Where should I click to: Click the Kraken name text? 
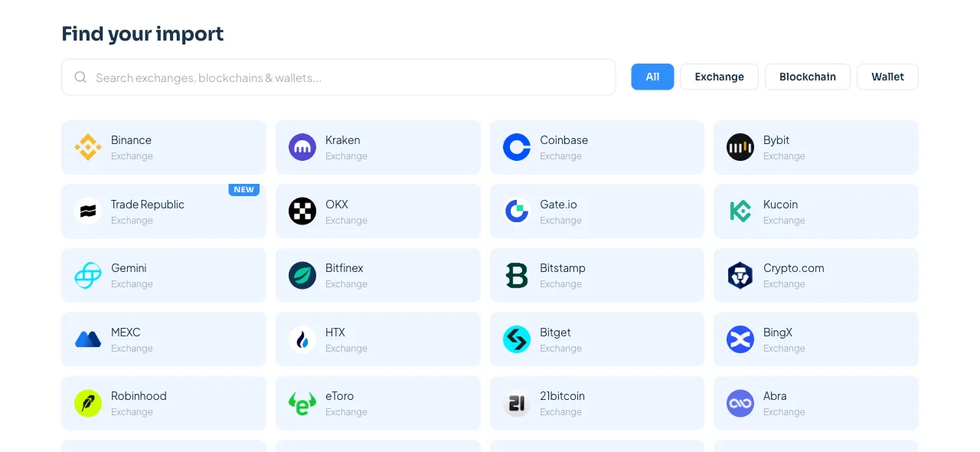tap(342, 140)
